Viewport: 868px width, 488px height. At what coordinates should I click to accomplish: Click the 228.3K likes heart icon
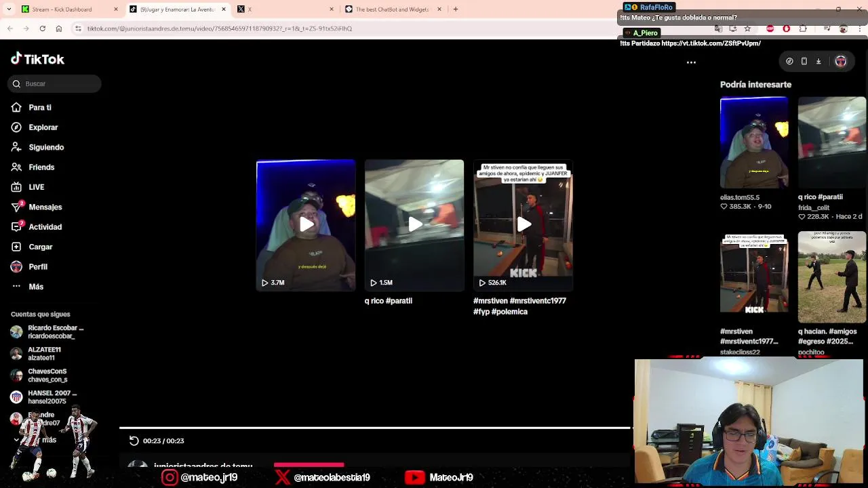[802, 217]
